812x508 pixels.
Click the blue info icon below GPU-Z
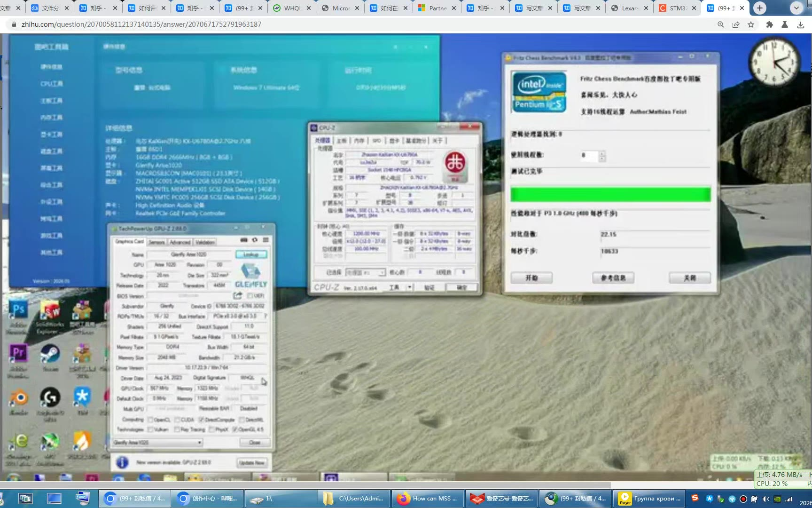(122, 462)
